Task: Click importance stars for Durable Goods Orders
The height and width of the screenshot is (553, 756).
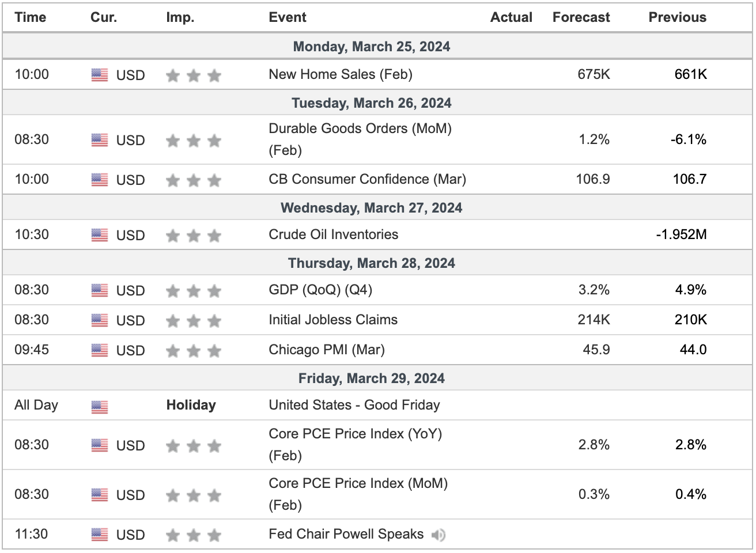Action: (194, 141)
